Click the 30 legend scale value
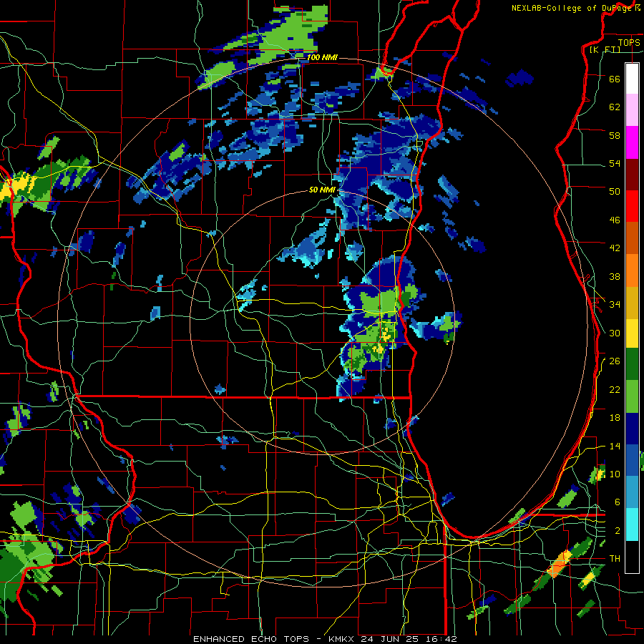The width and height of the screenshot is (644, 644). (x=615, y=333)
